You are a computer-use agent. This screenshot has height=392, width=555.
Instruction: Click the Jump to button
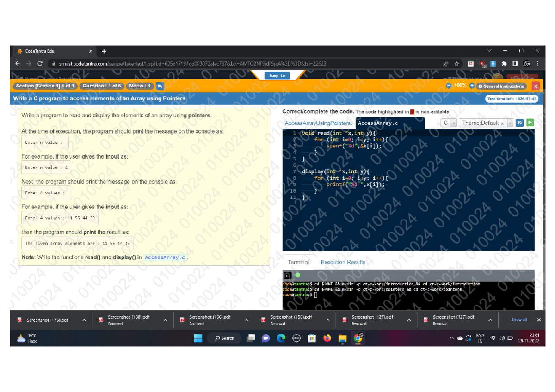277,75
